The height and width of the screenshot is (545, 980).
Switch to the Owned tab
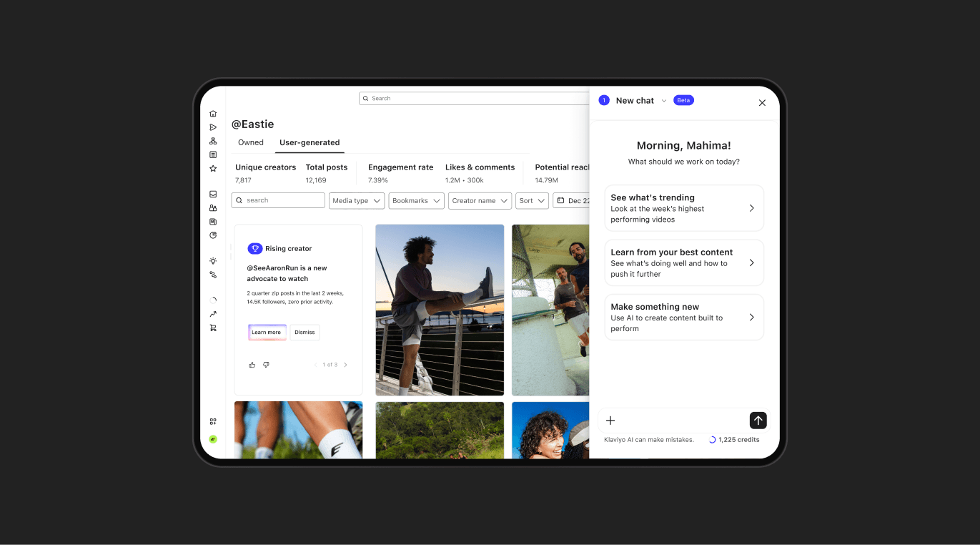click(x=251, y=142)
